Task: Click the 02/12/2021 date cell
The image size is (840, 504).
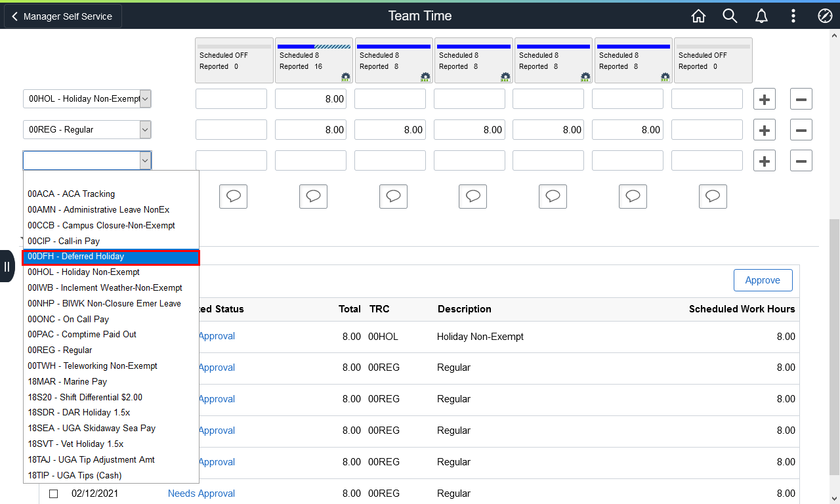Action: click(x=95, y=493)
